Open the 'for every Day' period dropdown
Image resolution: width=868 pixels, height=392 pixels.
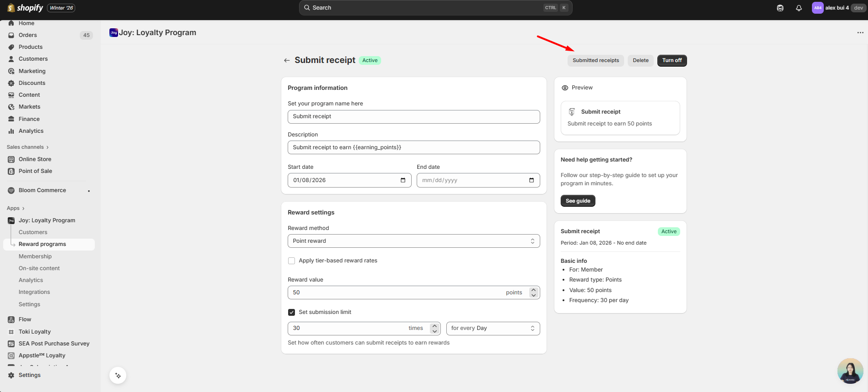[x=492, y=329]
